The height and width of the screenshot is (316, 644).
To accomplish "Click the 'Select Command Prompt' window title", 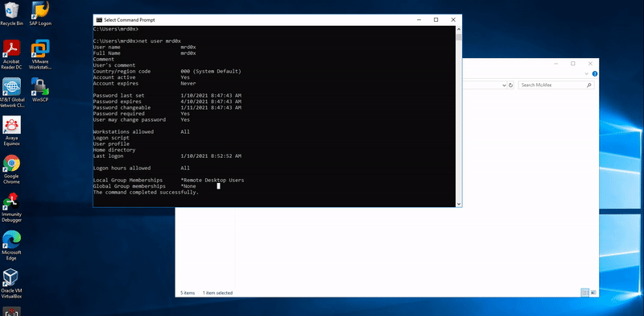I will pyautogui.click(x=130, y=19).
